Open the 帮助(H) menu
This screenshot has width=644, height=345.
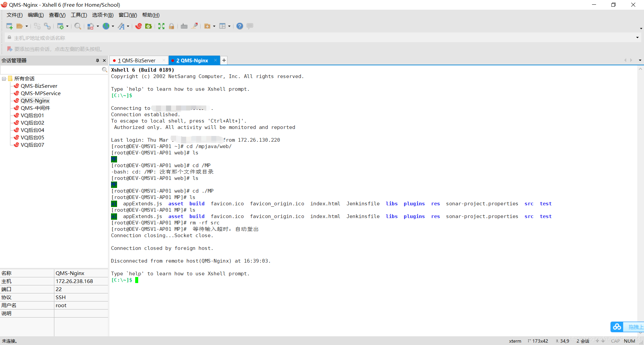151,15
